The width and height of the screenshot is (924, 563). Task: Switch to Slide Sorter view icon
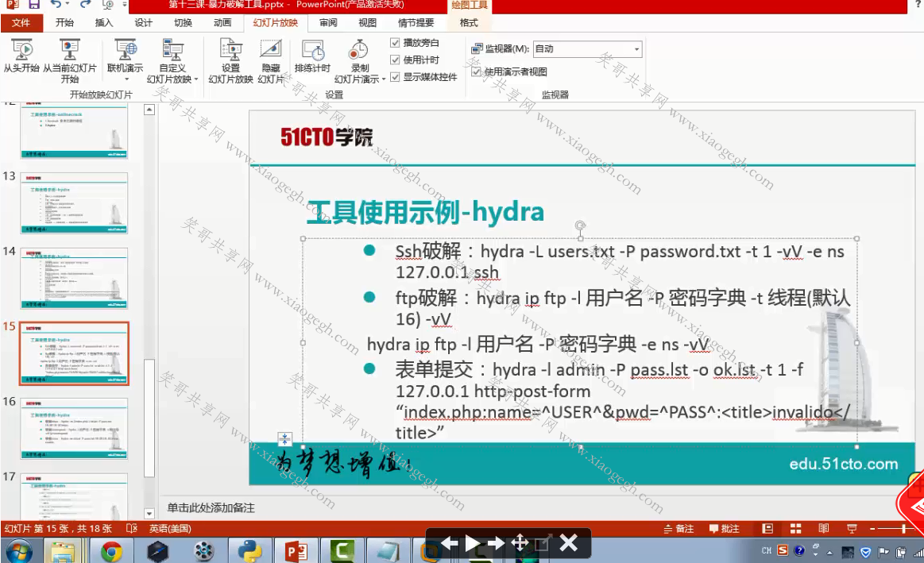(x=795, y=528)
